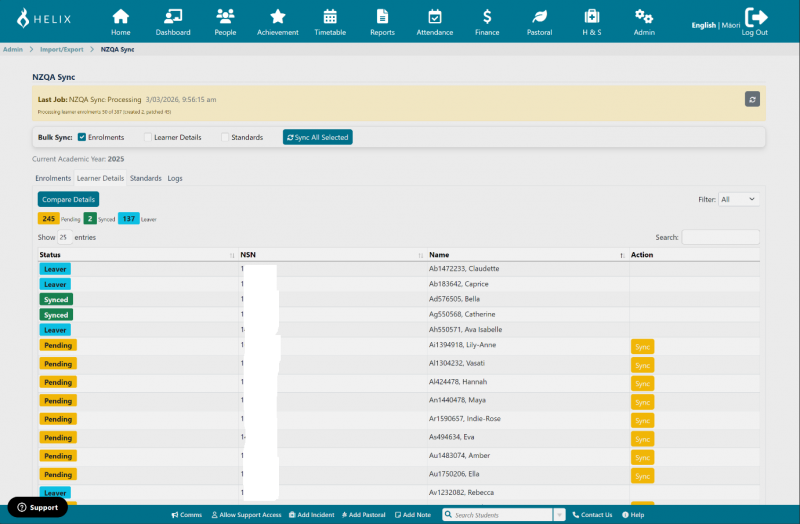This screenshot has width=800, height=524.
Task: Tick the Standards bulk sync checkbox
Action: pyautogui.click(x=226, y=137)
